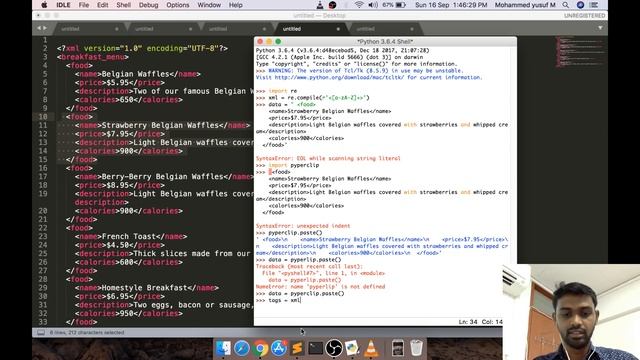Click the round red-black status icon
The image size is (640, 360).
333,5
